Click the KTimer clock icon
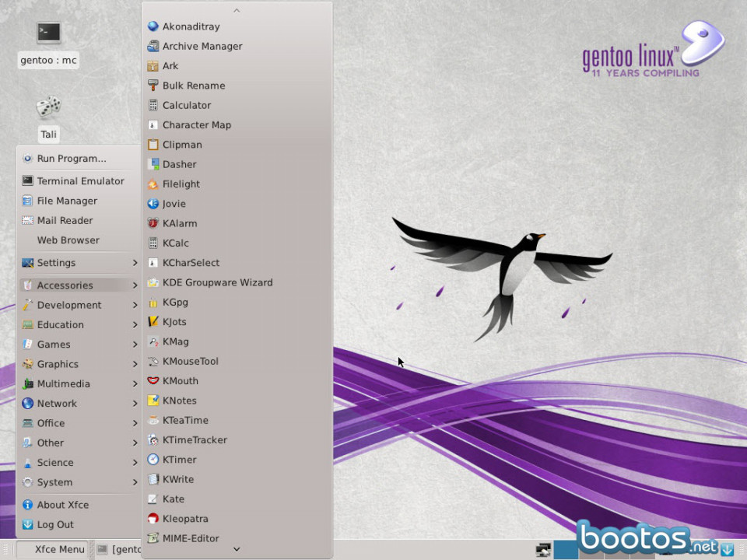This screenshot has width=747, height=560. coord(153,460)
